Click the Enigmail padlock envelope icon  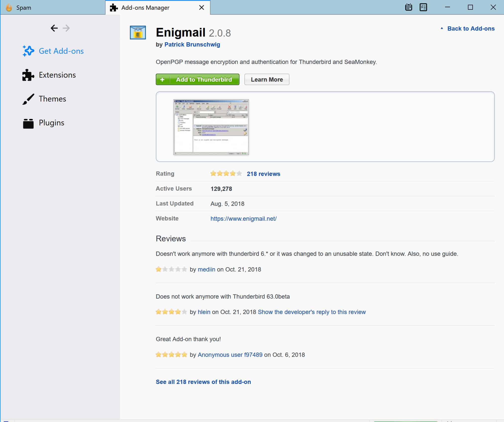click(x=138, y=33)
